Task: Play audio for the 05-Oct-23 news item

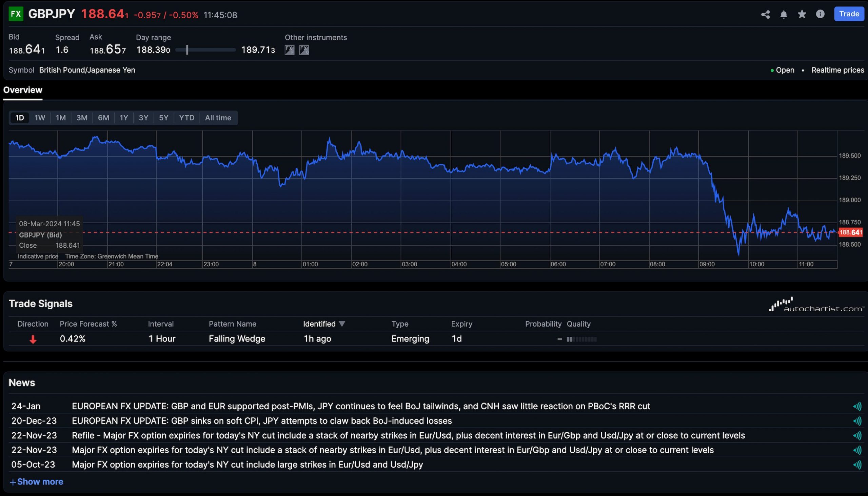Action: [857, 465]
